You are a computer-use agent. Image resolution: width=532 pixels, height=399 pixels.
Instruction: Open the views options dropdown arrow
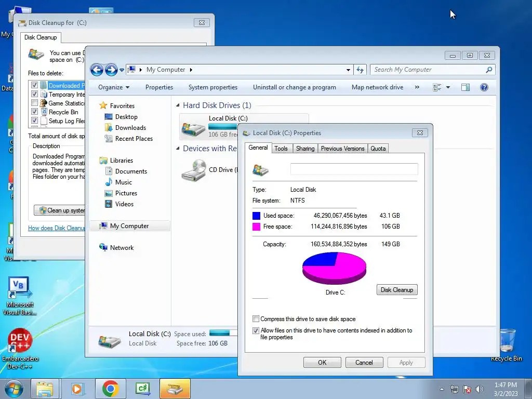coord(448,87)
